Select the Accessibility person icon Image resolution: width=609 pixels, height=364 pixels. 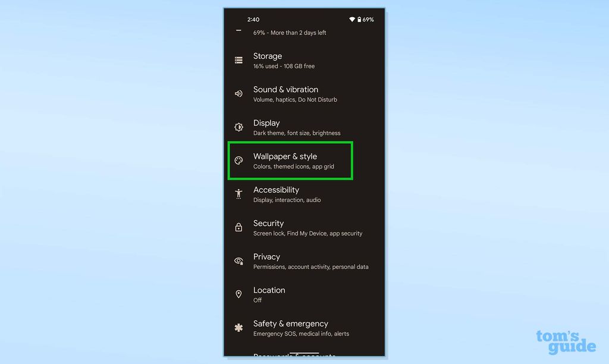(x=238, y=194)
